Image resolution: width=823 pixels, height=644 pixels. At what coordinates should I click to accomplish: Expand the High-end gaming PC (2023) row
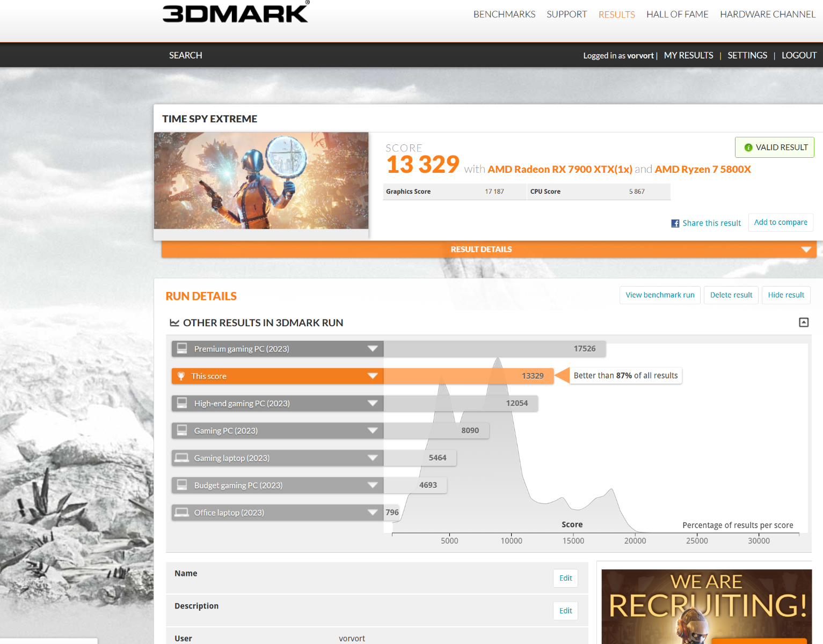click(x=373, y=404)
